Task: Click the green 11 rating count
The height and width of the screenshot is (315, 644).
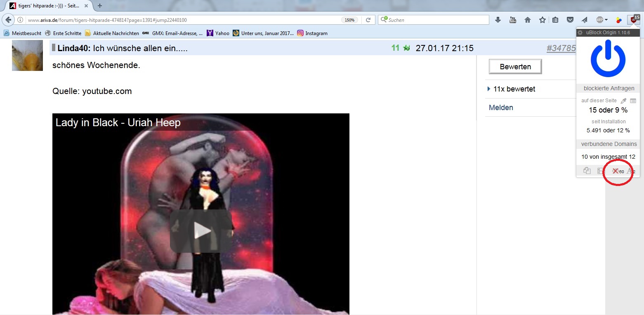Action: 395,48
